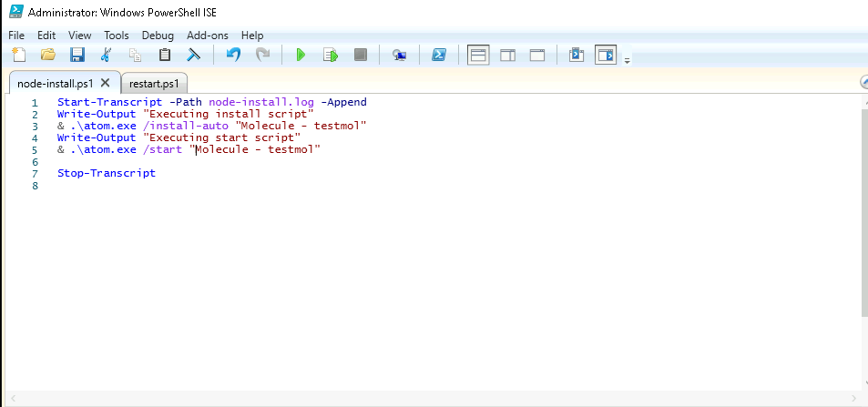This screenshot has height=407, width=868.
Task: Open the Edit menu
Action: click(46, 36)
